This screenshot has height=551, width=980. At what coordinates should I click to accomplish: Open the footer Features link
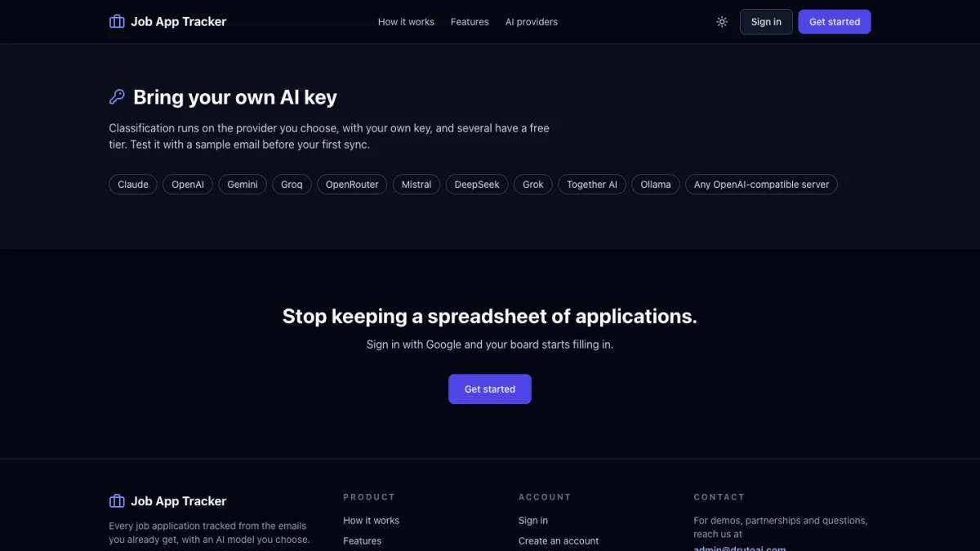363,541
